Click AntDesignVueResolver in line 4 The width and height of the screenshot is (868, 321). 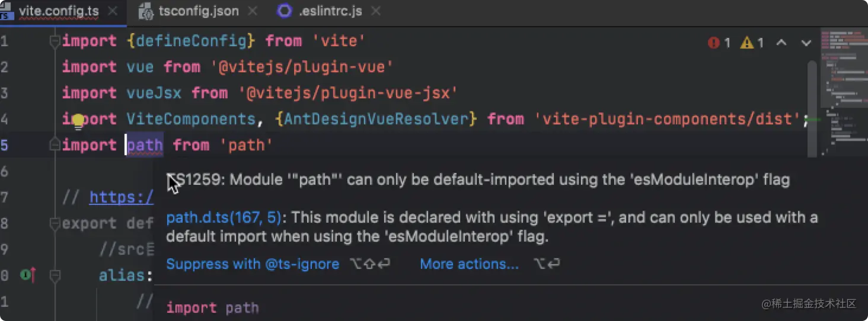(x=376, y=119)
